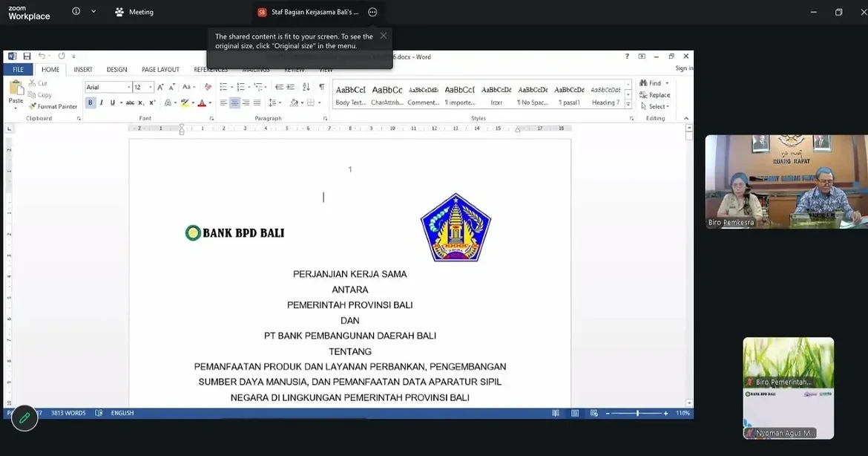Open the font name Arial dropdown
The width and height of the screenshot is (868, 456).
click(x=129, y=87)
